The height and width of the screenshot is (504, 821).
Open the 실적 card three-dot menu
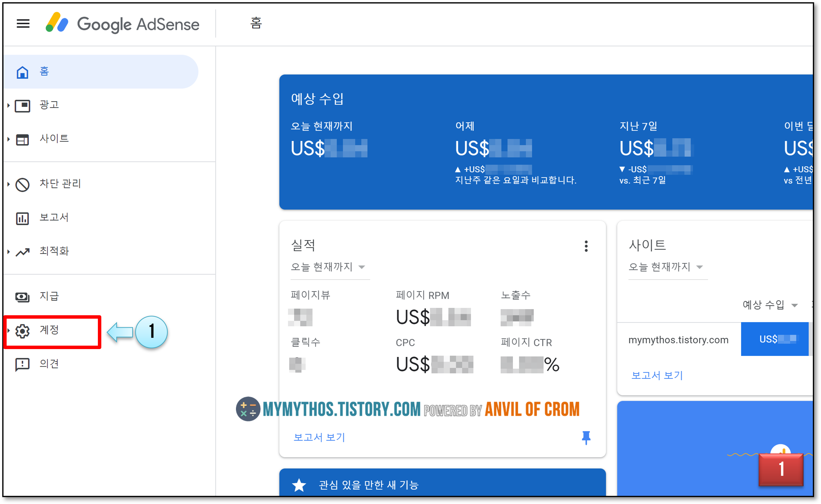586,246
